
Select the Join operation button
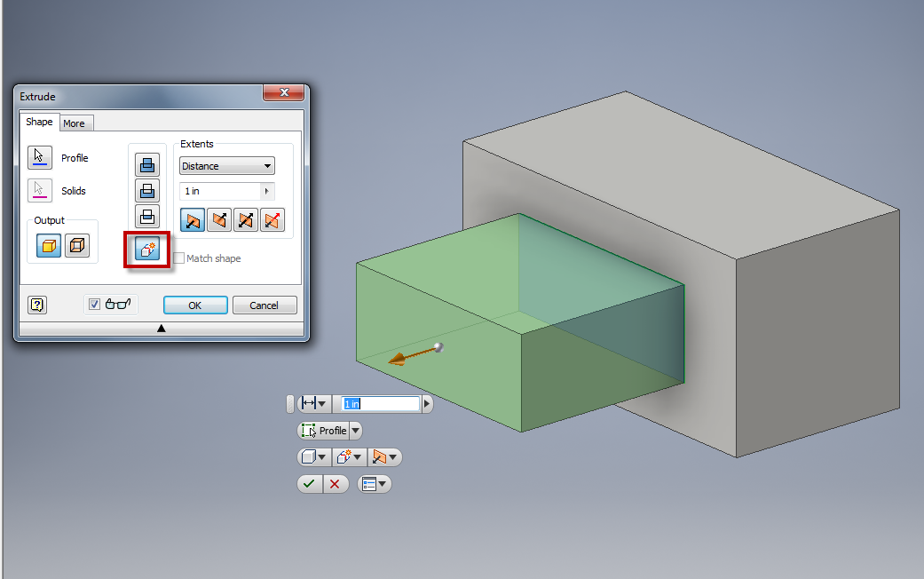(147, 165)
